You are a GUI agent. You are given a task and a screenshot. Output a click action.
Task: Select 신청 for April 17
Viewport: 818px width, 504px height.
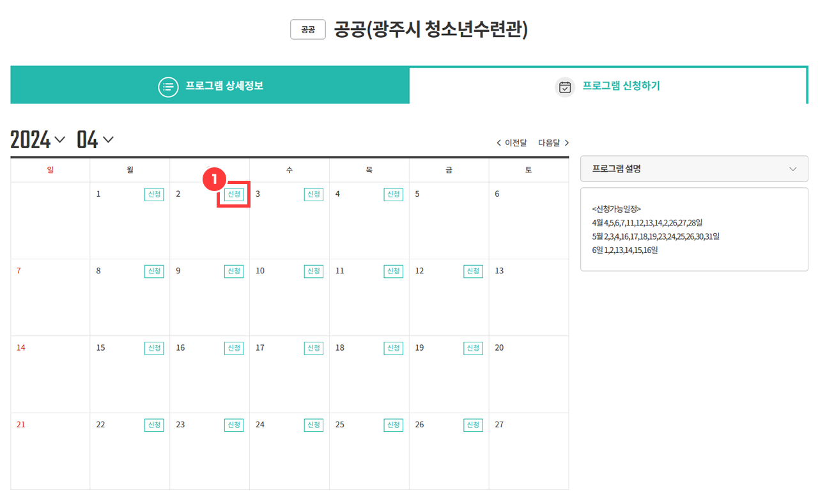tap(314, 348)
